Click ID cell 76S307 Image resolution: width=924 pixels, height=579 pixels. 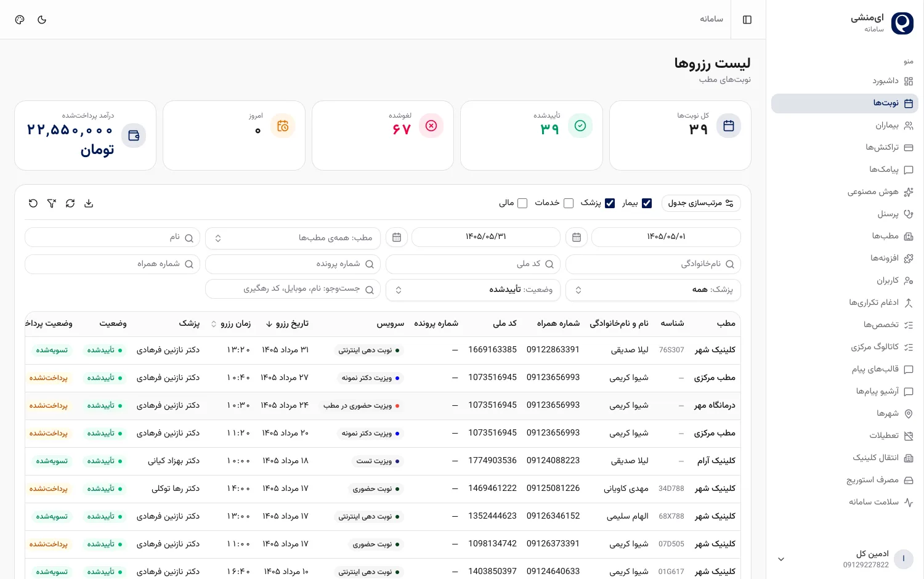671,350
